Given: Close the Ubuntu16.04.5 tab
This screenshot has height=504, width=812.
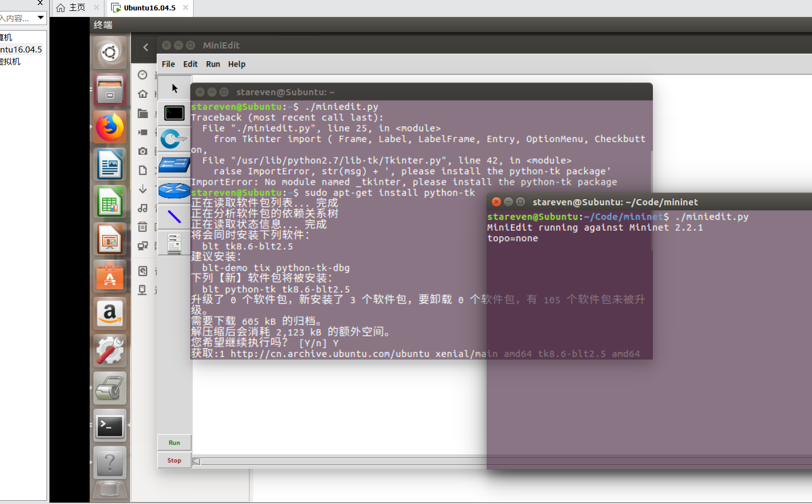Looking at the screenshot, I should 186,8.
